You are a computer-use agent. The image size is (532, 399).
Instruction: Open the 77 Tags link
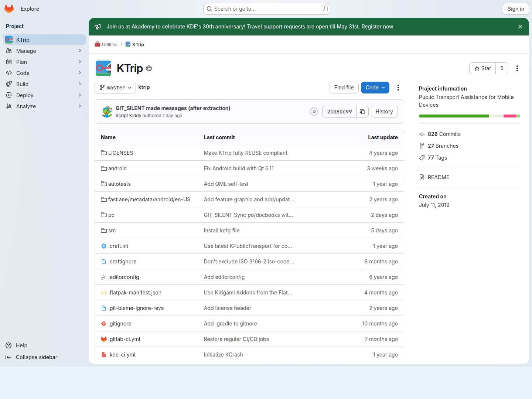(x=437, y=158)
